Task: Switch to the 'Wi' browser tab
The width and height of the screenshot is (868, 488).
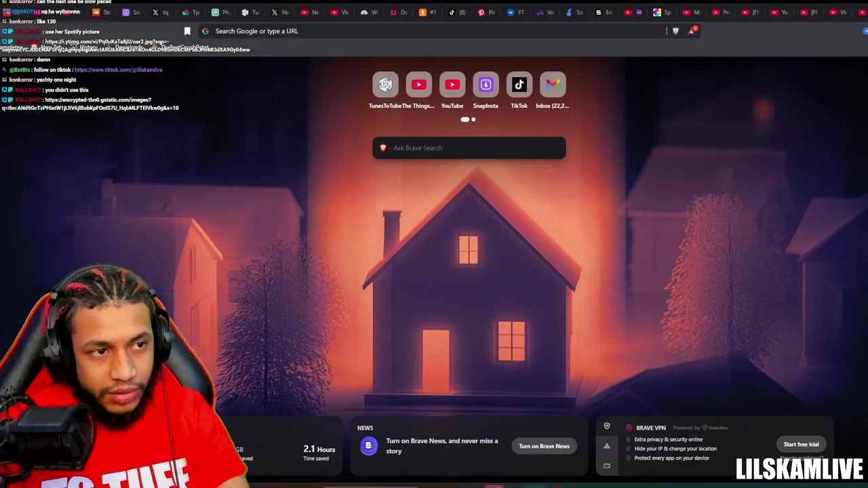Action: [x=369, y=12]
